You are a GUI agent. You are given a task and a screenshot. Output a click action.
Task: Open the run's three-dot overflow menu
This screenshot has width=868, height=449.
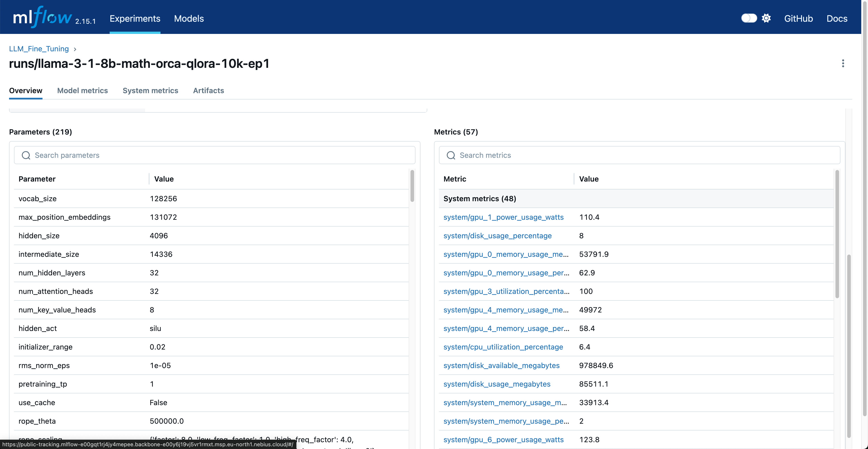point(843,63)
